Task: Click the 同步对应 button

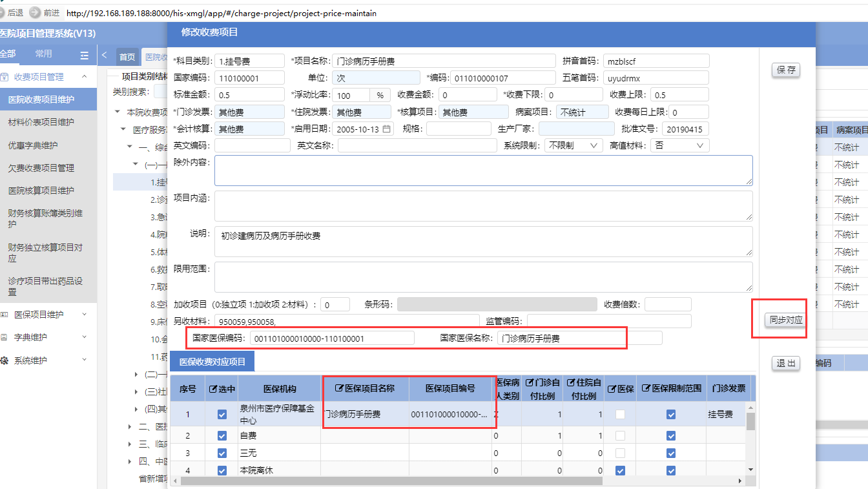Action: 786,320
